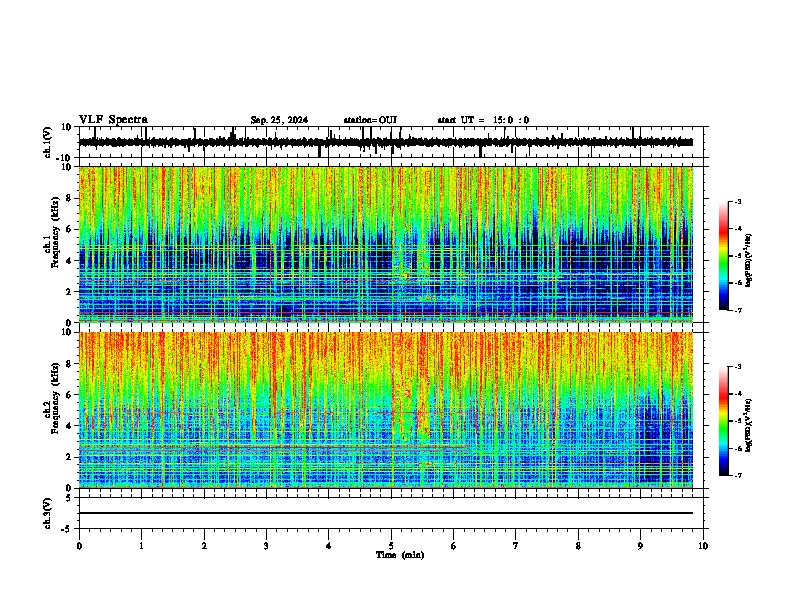Click the "2" kHz tick of ch.2 spectrogram
The height and width of the screenshot is (612, 792).
(70, 457)
